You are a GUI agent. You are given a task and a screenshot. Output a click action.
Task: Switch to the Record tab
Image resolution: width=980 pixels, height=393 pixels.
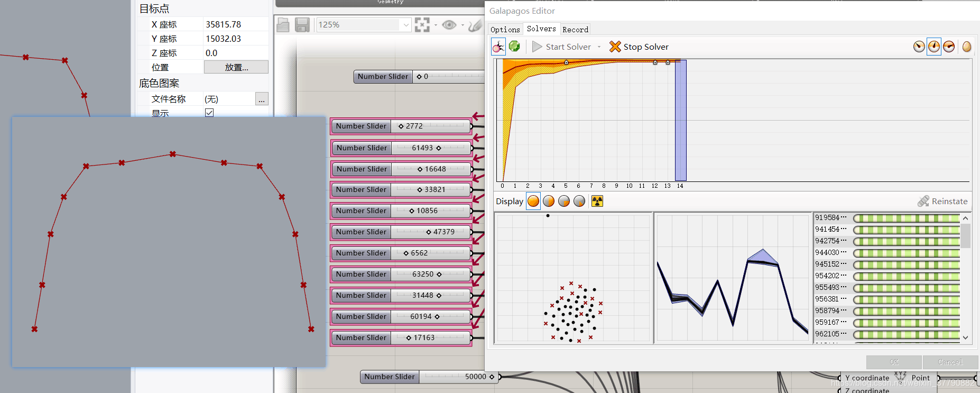[x=575, y=30]
